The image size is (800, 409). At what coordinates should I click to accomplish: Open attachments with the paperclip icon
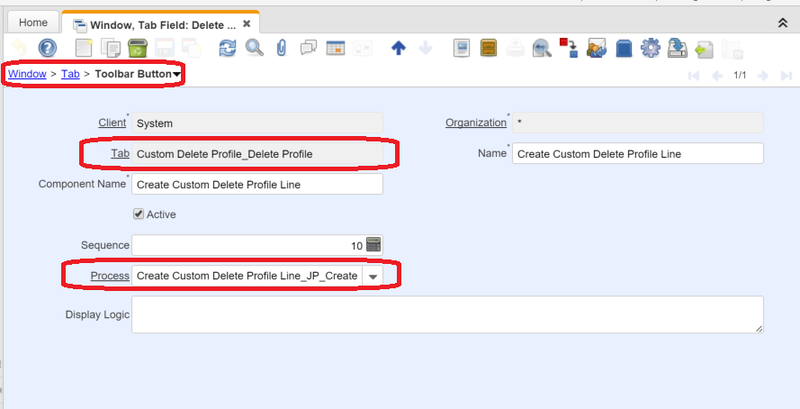[x=281, y=48]
